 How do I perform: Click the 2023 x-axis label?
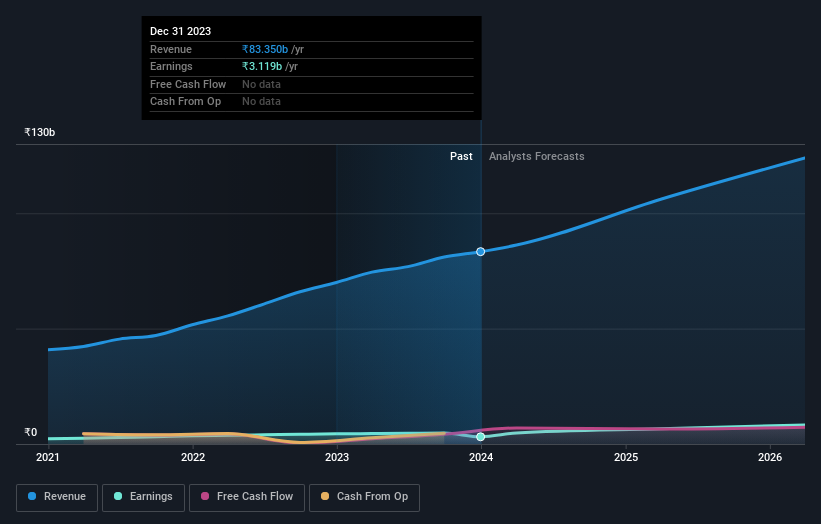(x=337, y=457)
